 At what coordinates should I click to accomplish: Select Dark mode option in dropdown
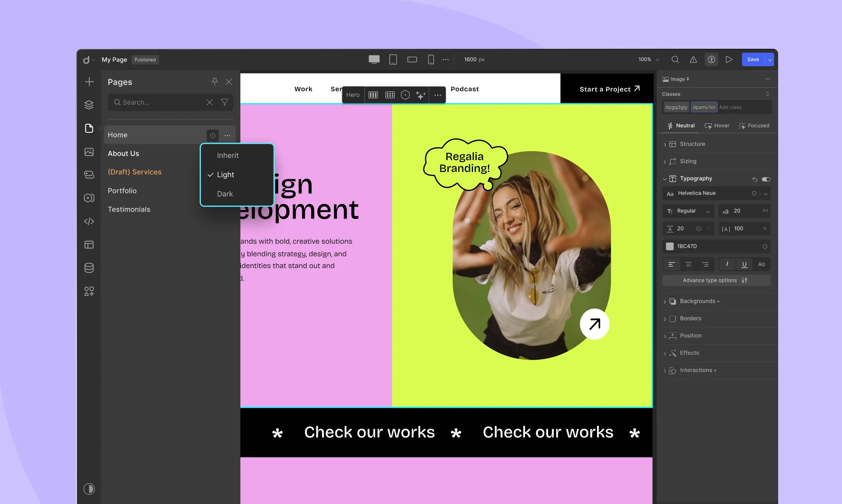[224, 193]
